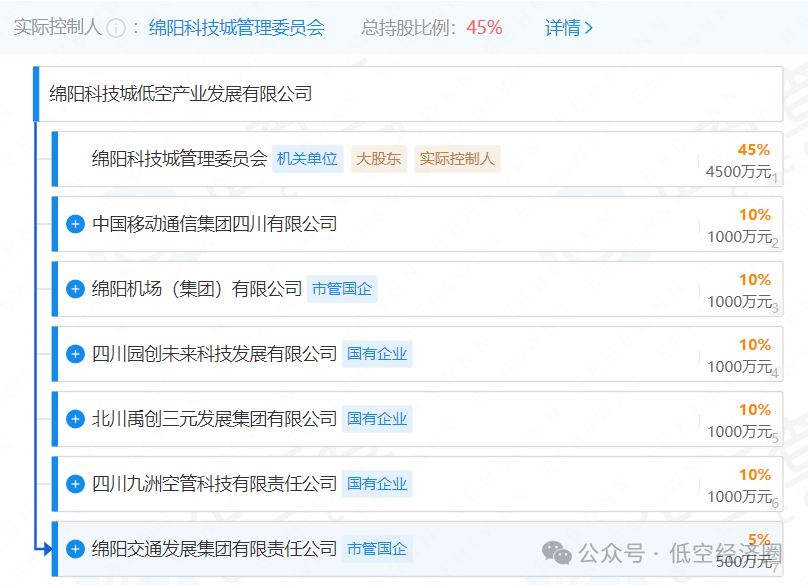This screenshot has height=585, width=808.
Task: Click 国有企业 tag beside 四川九洲空管
Action: coord(377,484)
